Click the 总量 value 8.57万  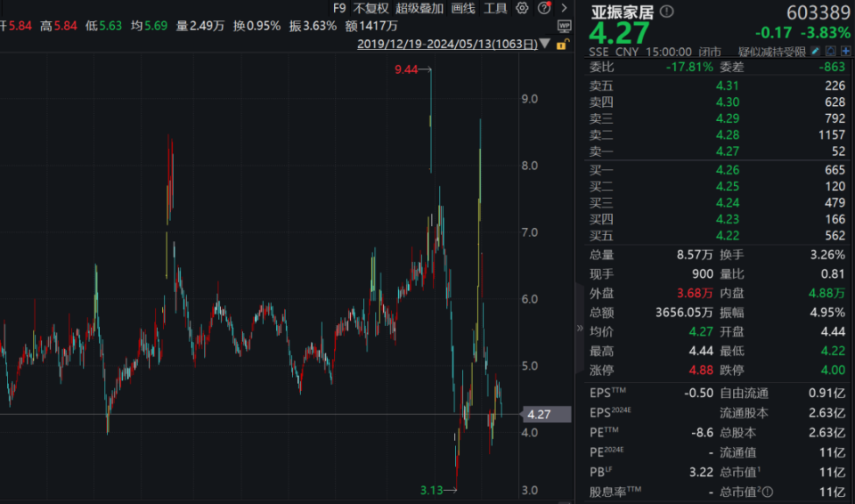tap(695, 255)
